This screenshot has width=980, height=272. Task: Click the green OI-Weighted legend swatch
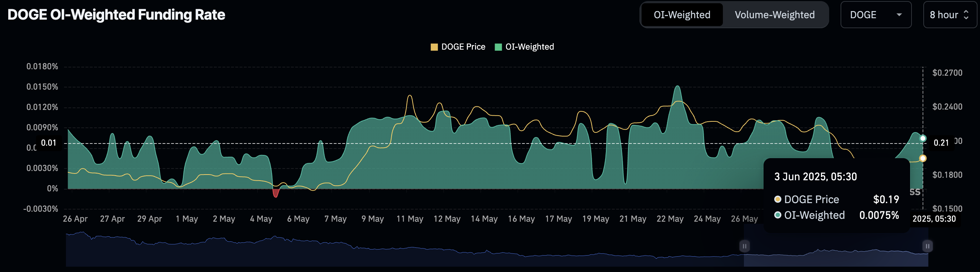tap(498, 47)
